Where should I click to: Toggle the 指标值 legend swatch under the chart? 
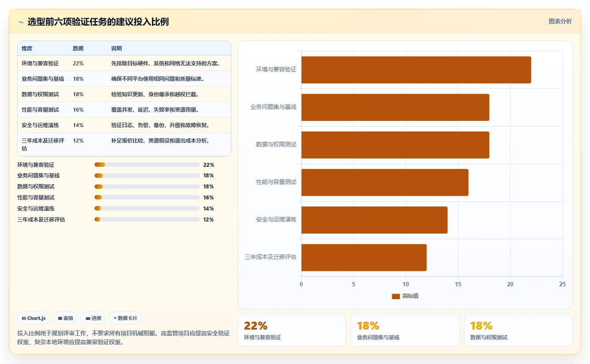point(396,296)
